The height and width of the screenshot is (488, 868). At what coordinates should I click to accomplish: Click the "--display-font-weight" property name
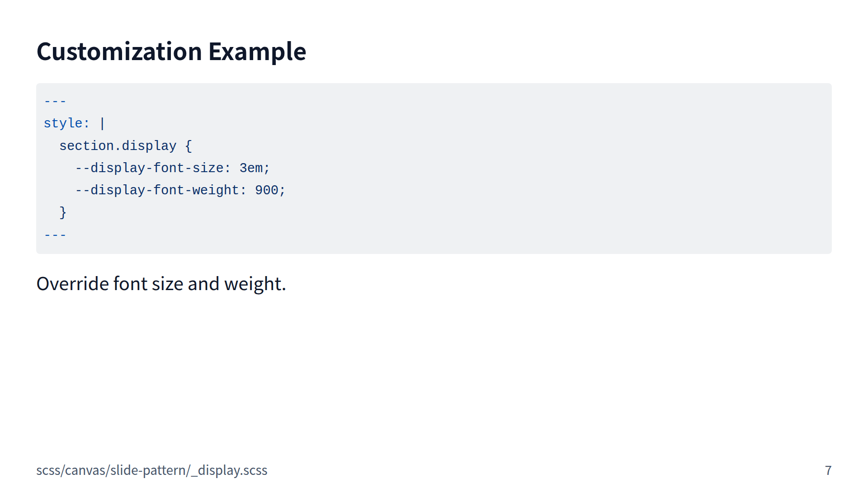[x=157, y=190]
